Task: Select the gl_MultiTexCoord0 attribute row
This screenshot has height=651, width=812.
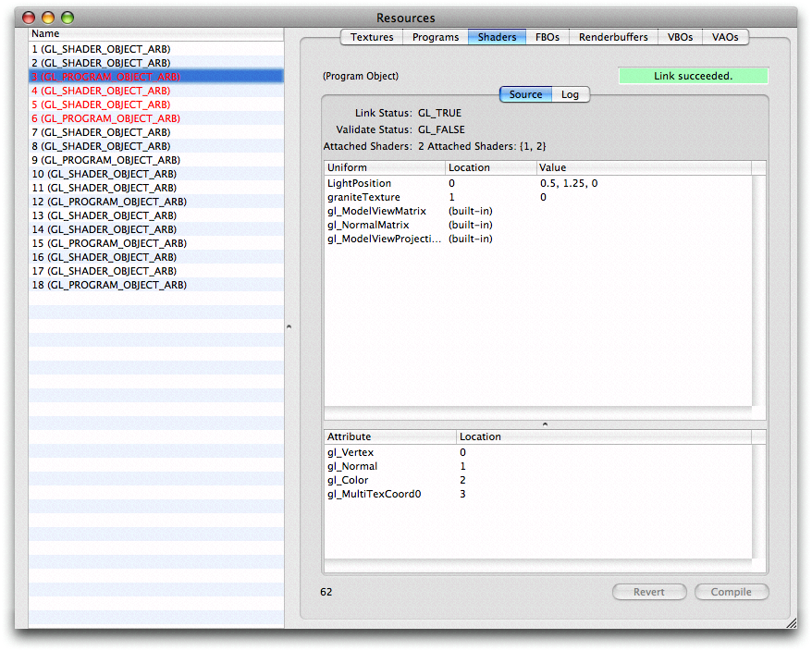Action: coord(374,494)
